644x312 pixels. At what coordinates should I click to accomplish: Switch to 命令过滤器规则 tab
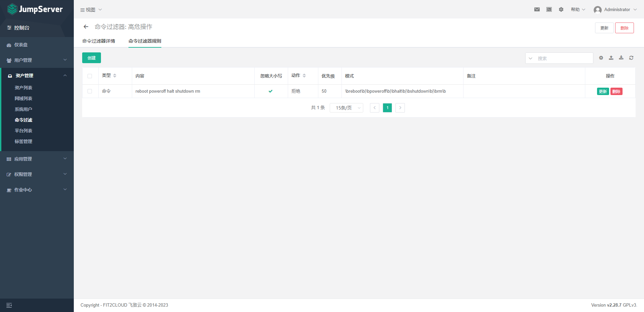pyautogui.click(x=145, y=41)
